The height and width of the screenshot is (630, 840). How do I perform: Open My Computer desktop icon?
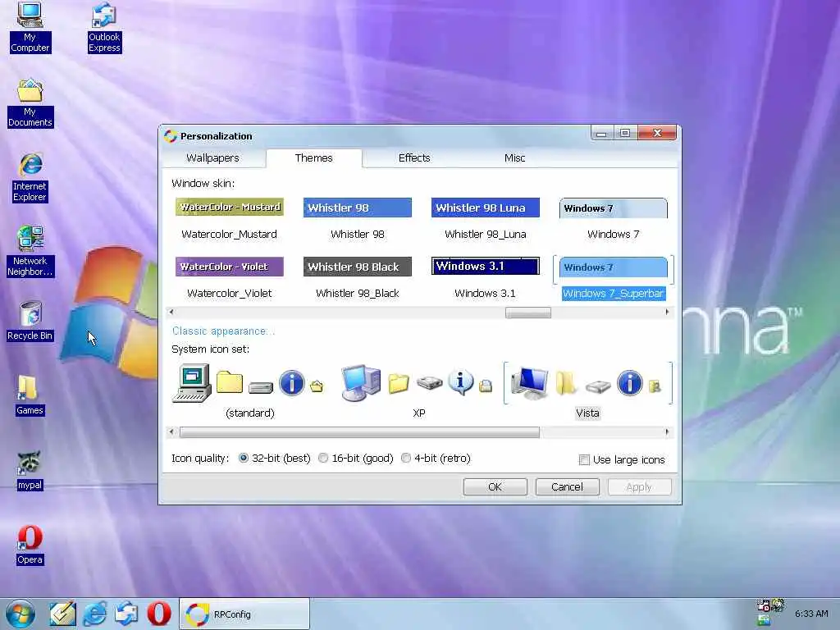click(30, 27)
